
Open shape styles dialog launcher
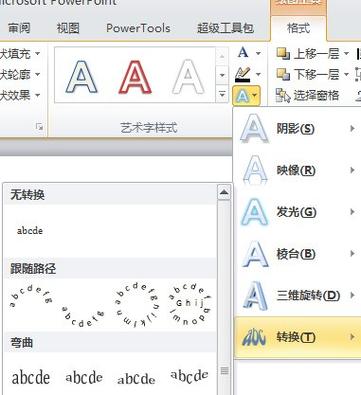point(40,127)
